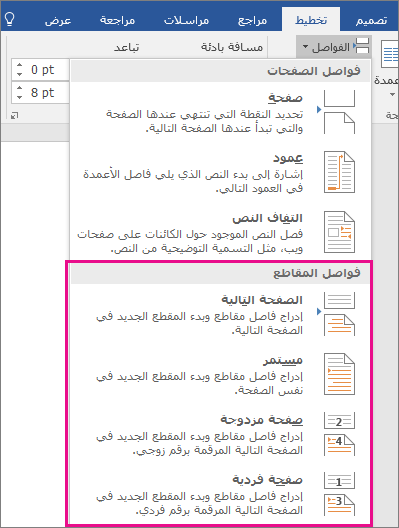Image resolution: width=399 pixels, height=528 pixels.
Task: Click the فواصل المقاطع header text
Action: [317, 273]
